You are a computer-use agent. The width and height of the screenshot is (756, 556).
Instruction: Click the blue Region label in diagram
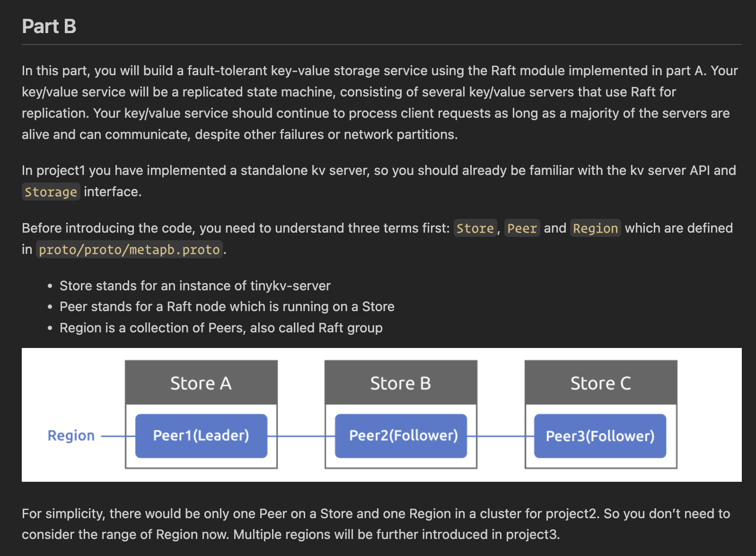[x=71, y=435]
